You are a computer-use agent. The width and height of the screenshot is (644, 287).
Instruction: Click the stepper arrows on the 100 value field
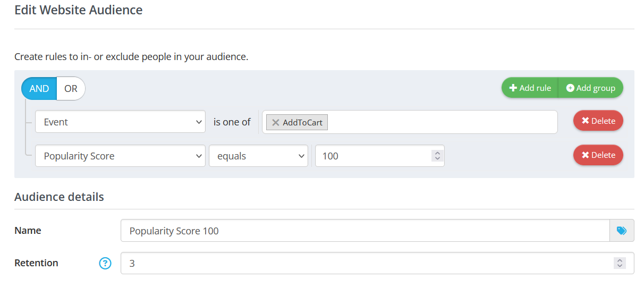(x=437, y=156)
